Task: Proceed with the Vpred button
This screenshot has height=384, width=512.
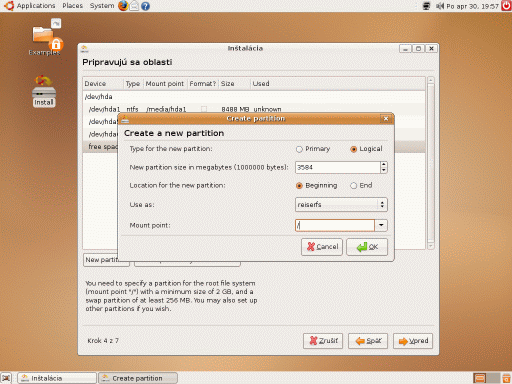Action: point(413,341)
